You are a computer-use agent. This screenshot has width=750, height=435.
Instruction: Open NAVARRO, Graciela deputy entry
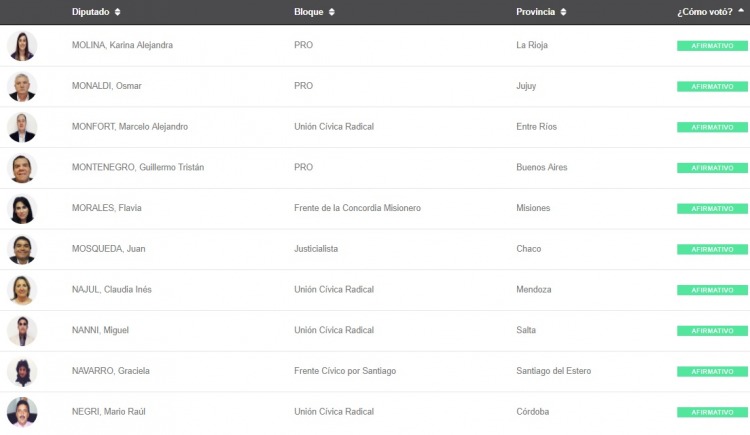(x=111, y=371)
